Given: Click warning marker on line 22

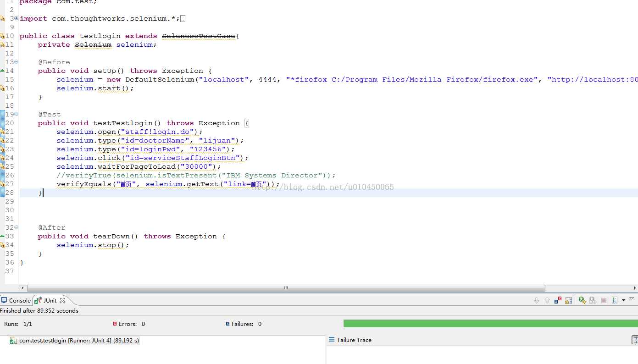Looking at the screenshot, I should (x=2, y=140).
